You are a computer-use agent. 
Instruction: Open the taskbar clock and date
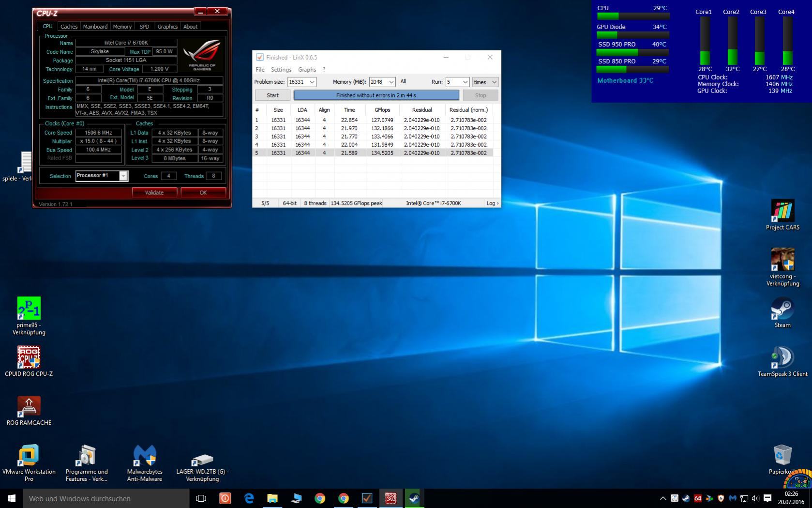(x=791, y=498)
